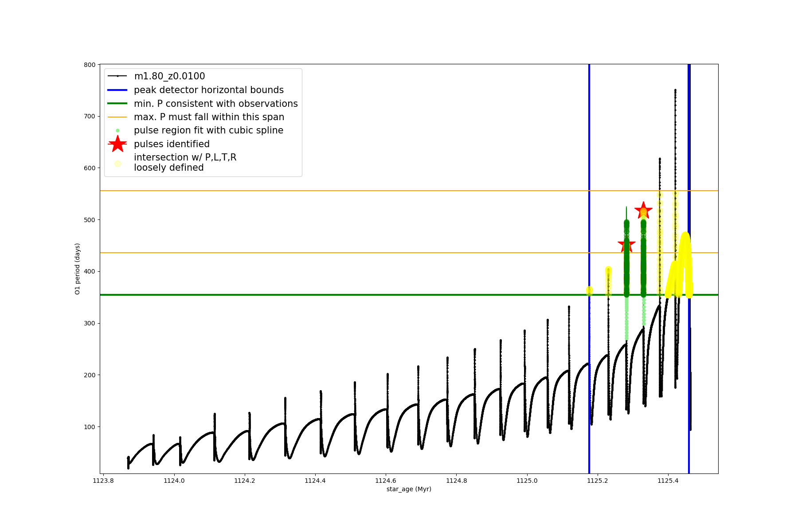Click 'min. P consistent with observations' label
This screenshot has height=532, width=798.
click(x=215, y=104)
